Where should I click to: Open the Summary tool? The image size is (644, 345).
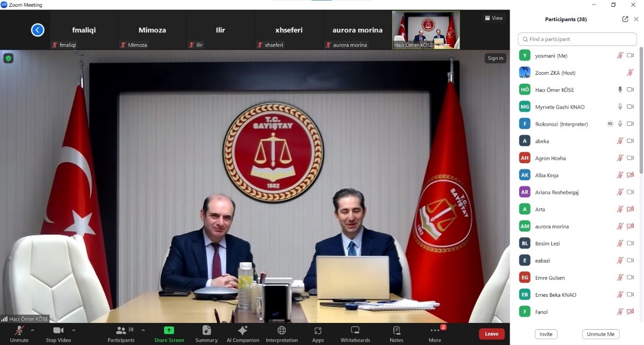(207, 333)
